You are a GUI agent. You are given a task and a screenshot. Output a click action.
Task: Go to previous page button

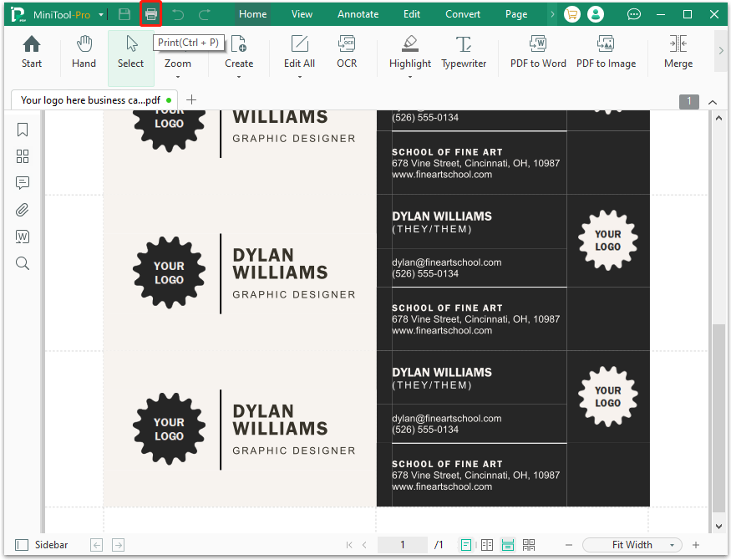coord(364,545)
